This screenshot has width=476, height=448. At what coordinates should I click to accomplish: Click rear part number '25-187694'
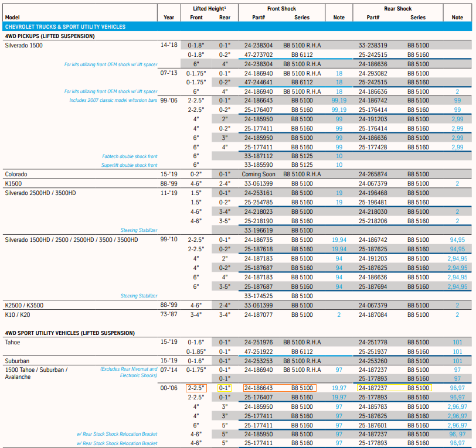coord(373,286)
